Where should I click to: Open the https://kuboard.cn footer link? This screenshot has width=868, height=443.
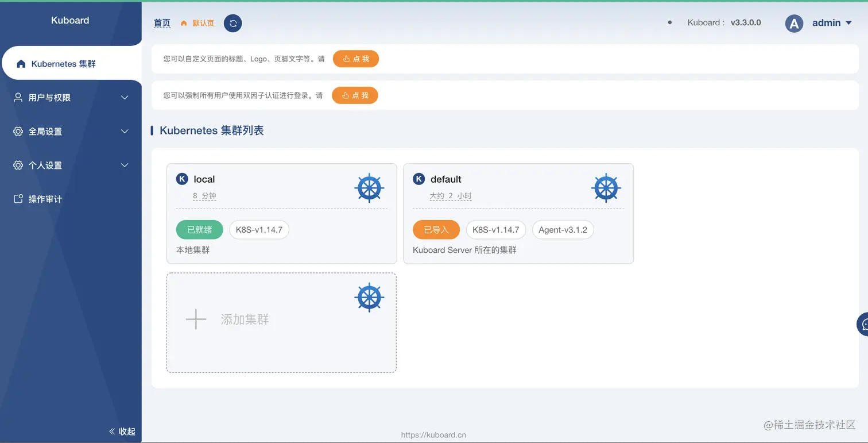433,435
